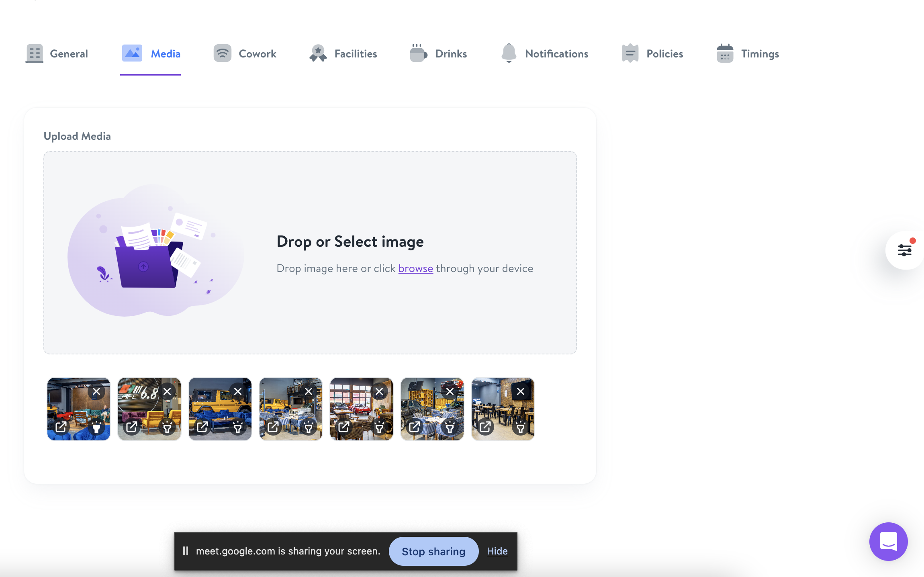Go to the Facilities tab
Image resolution: width=924 pixels, height=577 pixels.
click(x=343, y=53)
